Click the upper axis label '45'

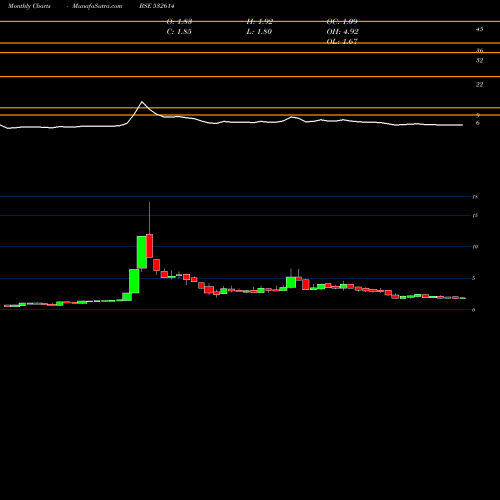click(x=479, y=29)
